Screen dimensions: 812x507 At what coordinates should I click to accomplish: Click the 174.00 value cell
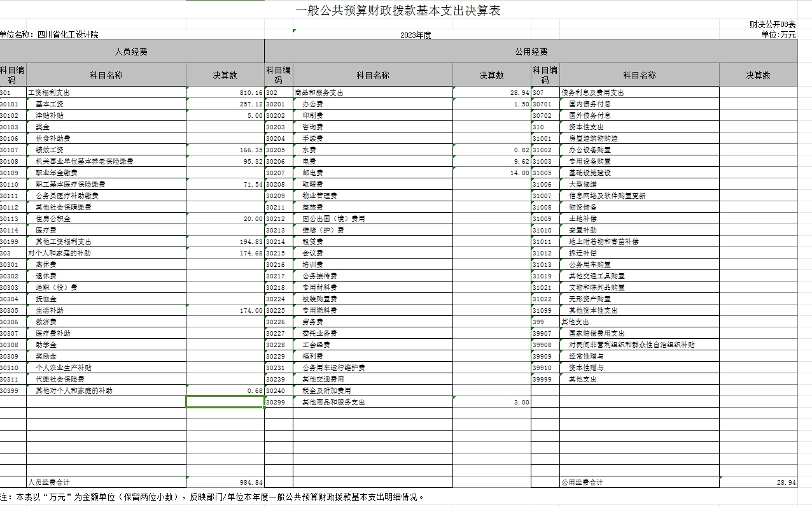tap(225, 310)
